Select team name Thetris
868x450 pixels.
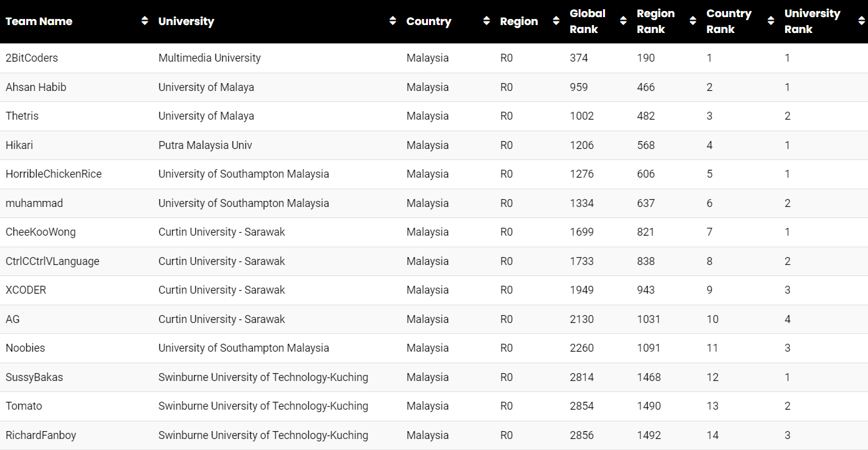22,116
